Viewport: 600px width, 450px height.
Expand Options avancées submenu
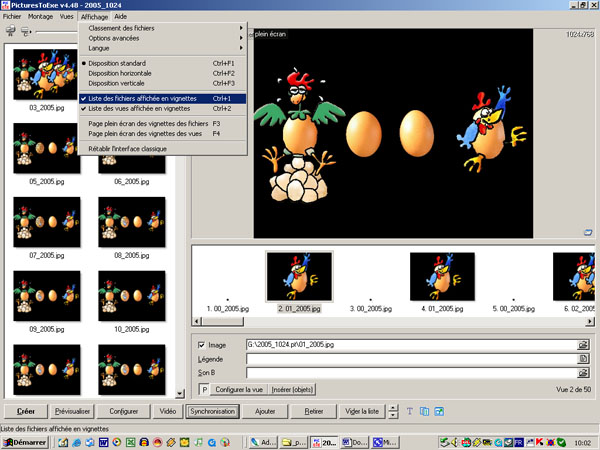[162, 38]
